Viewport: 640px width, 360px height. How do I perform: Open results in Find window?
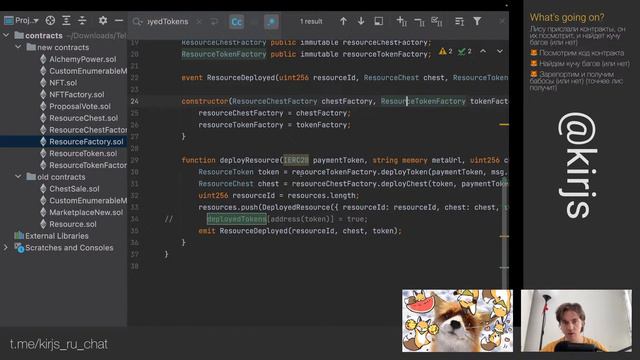click(x=379, y=21)
